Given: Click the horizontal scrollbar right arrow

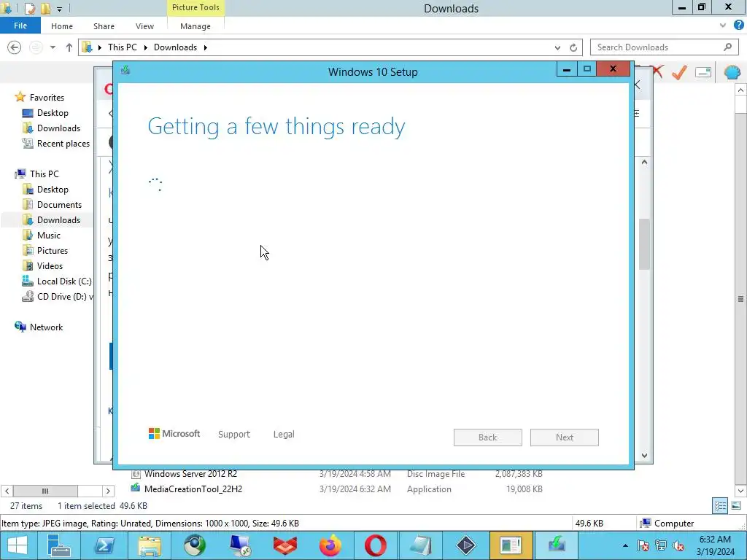Looking at the screenshot, I should [x=108, y=491].
